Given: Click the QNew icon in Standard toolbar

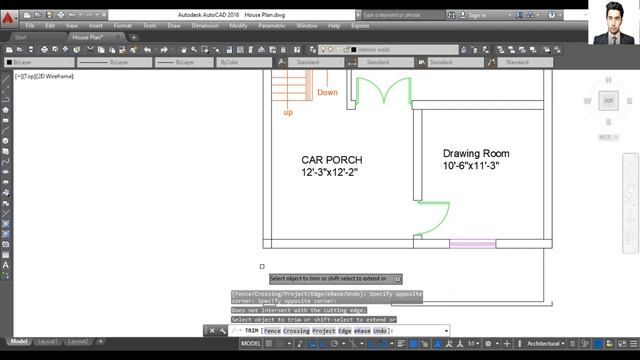Looking at the screenshot, I should (x=9, y=50).
